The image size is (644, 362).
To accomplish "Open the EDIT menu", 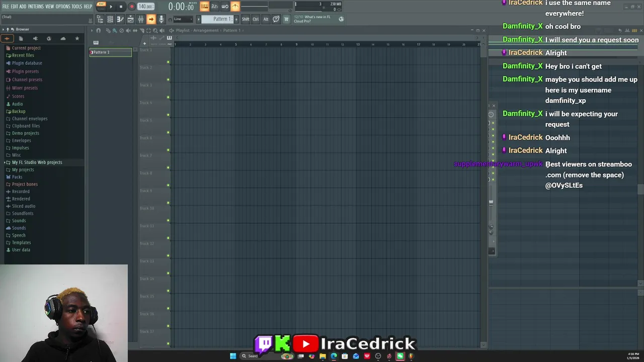I will [15, 7].
